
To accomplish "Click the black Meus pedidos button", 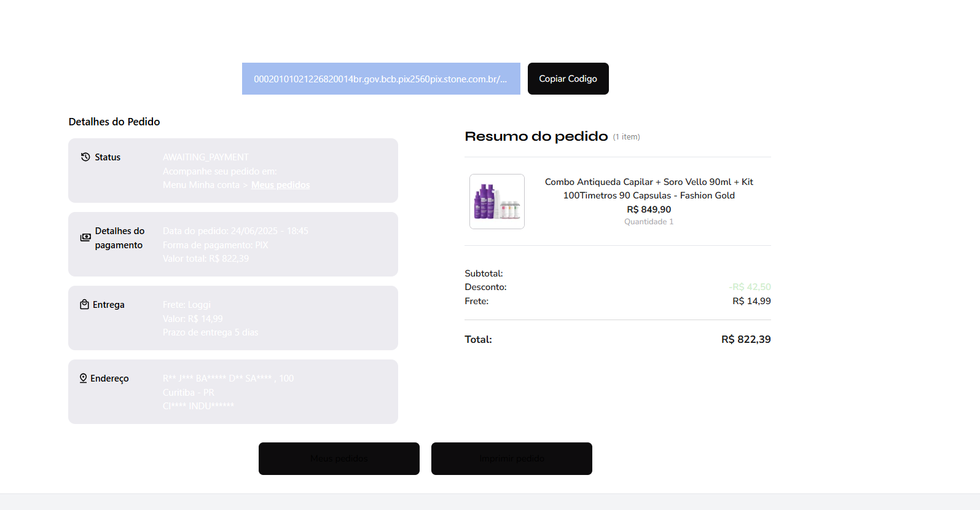I will (x=339, y=458).
